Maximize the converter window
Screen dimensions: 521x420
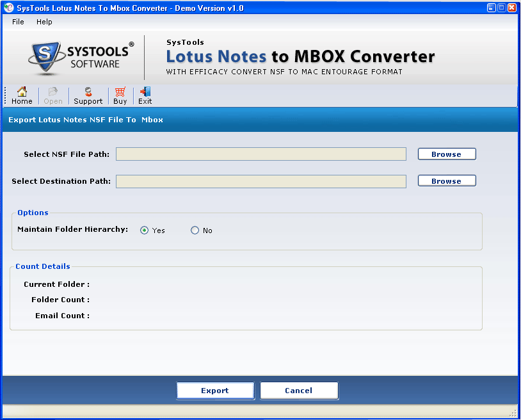click(x=501, y=8)
